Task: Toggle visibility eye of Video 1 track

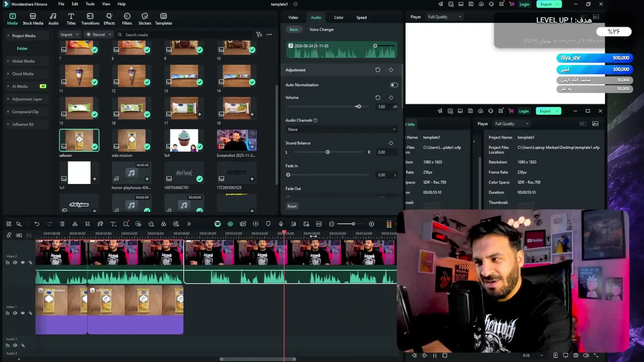Action: click(x=22, y=313)
